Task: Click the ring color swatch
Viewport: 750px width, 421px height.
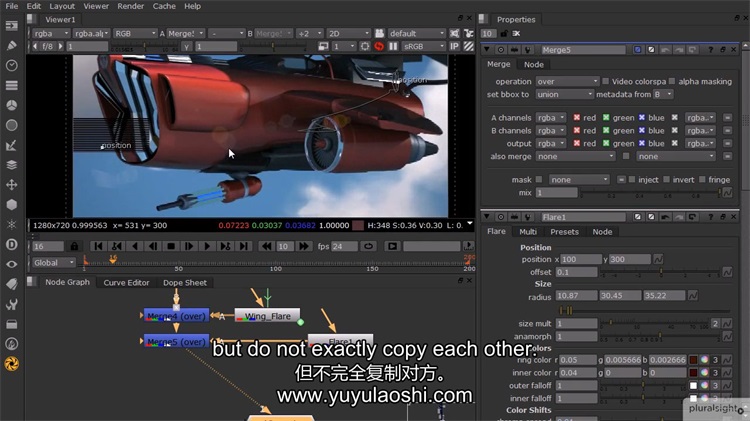Action: click(x=693, y=360)
